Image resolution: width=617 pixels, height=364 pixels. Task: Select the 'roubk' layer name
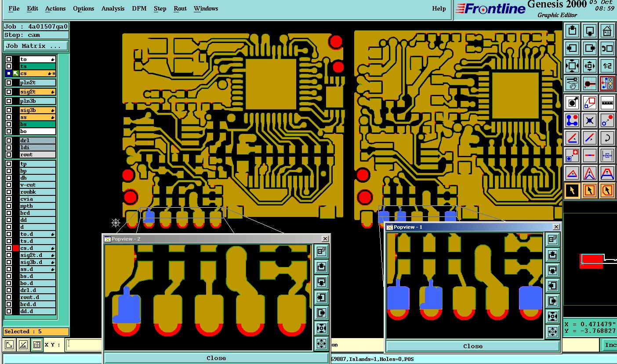pyautogui.click(x=37, y=192)
